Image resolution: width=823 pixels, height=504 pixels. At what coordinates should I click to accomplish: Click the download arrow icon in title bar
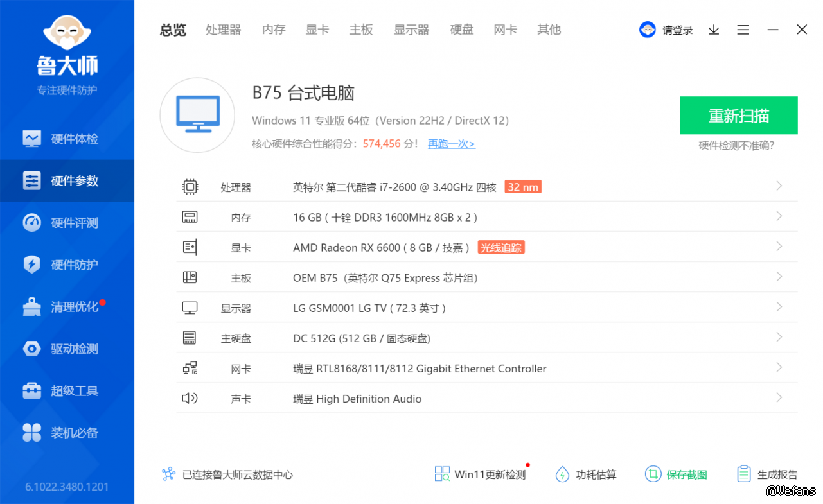pyautogui.click(x=713, y=30)
